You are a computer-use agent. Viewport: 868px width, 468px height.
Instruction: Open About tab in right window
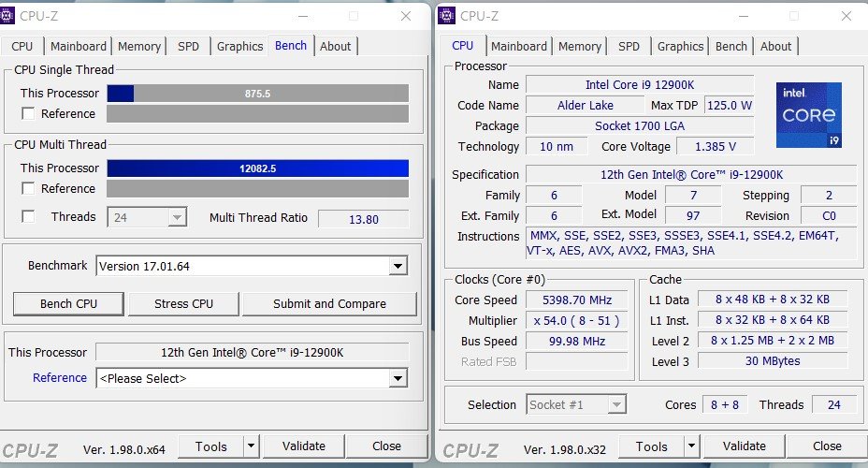(x=775, y=46)
